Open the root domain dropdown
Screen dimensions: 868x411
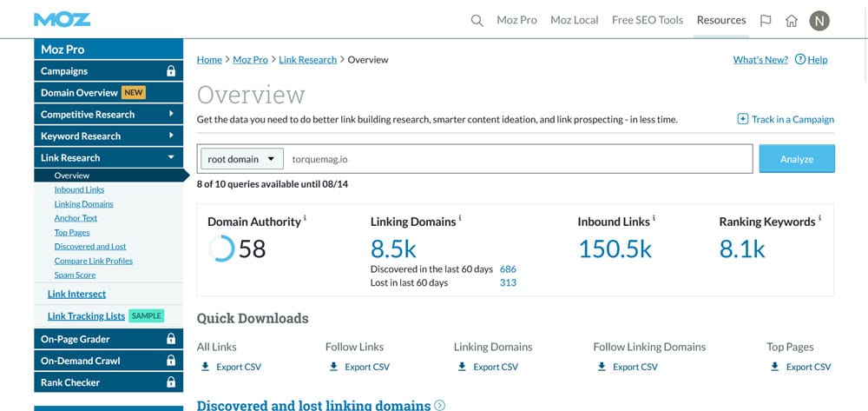242,159
